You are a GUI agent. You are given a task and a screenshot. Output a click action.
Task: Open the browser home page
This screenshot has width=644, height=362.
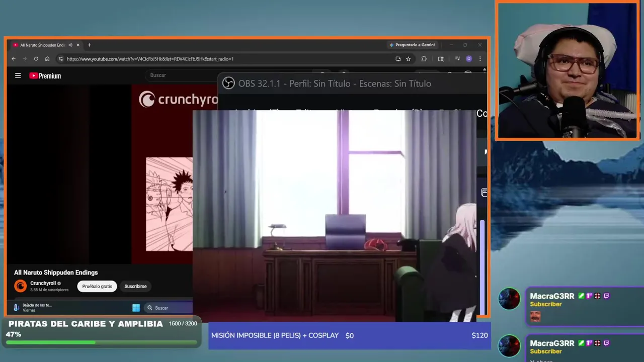[47, 59]
